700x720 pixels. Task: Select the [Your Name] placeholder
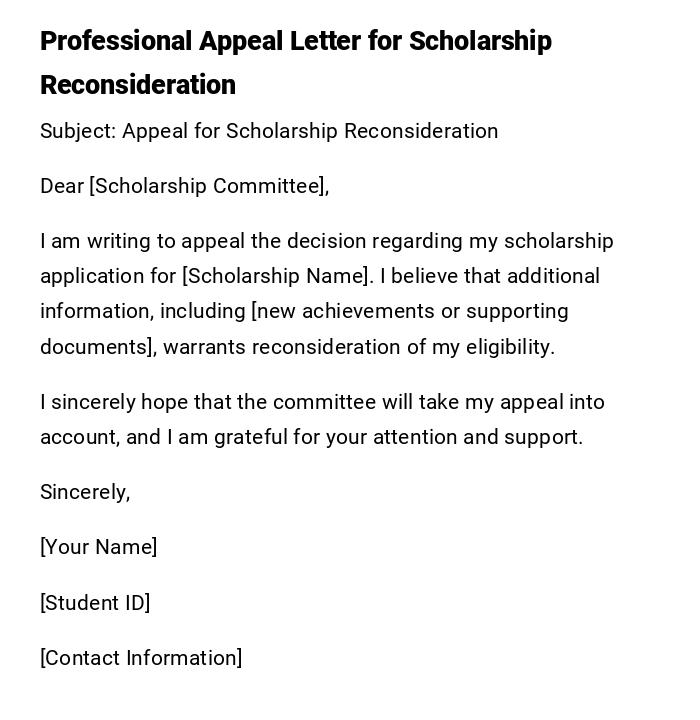98,547
